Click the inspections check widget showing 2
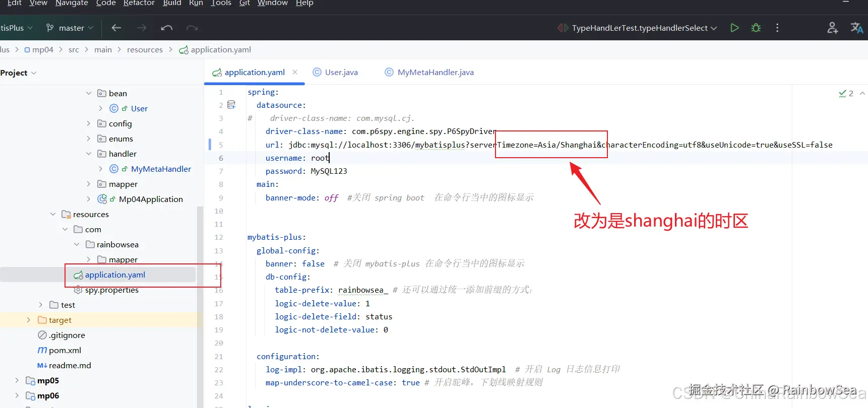This screenshot has height=408, width=868. point(846,93)
